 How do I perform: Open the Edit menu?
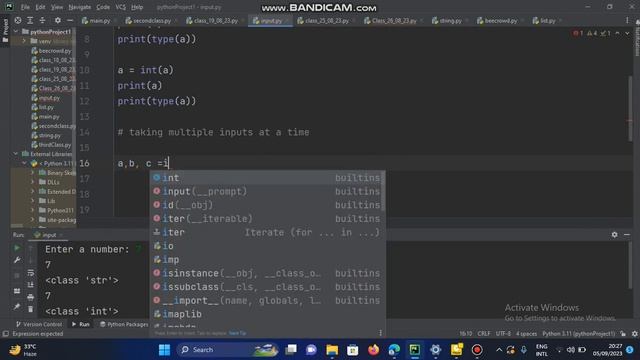coord(40,7)
